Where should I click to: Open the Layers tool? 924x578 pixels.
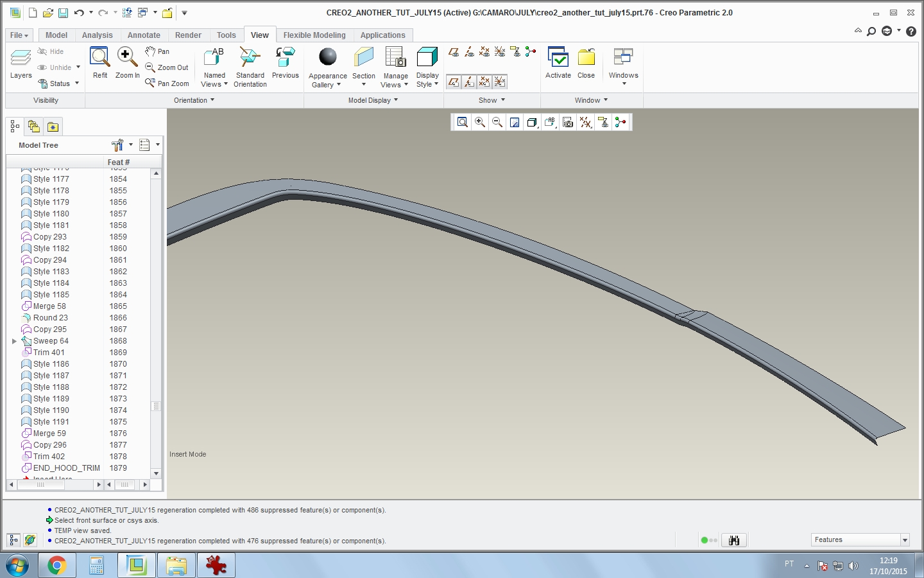click(x=21, y=64)
